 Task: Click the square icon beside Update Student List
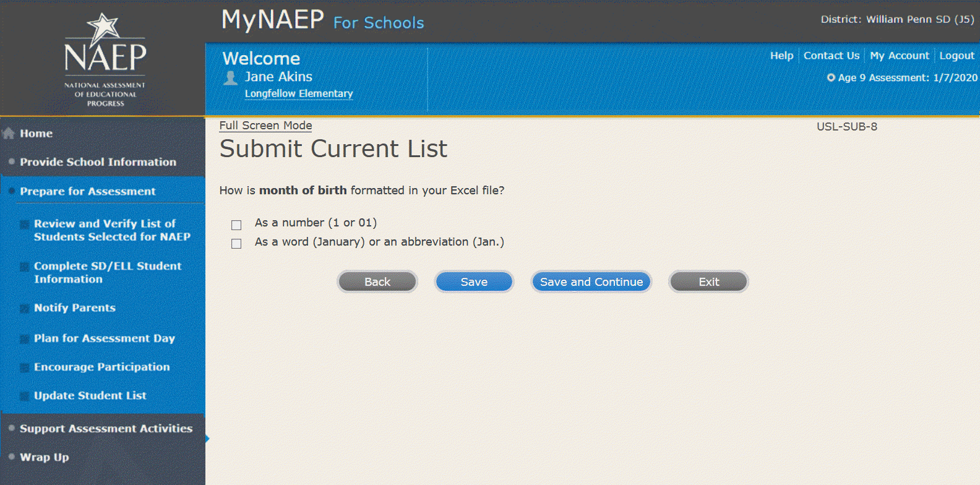(x=24, y=397)
